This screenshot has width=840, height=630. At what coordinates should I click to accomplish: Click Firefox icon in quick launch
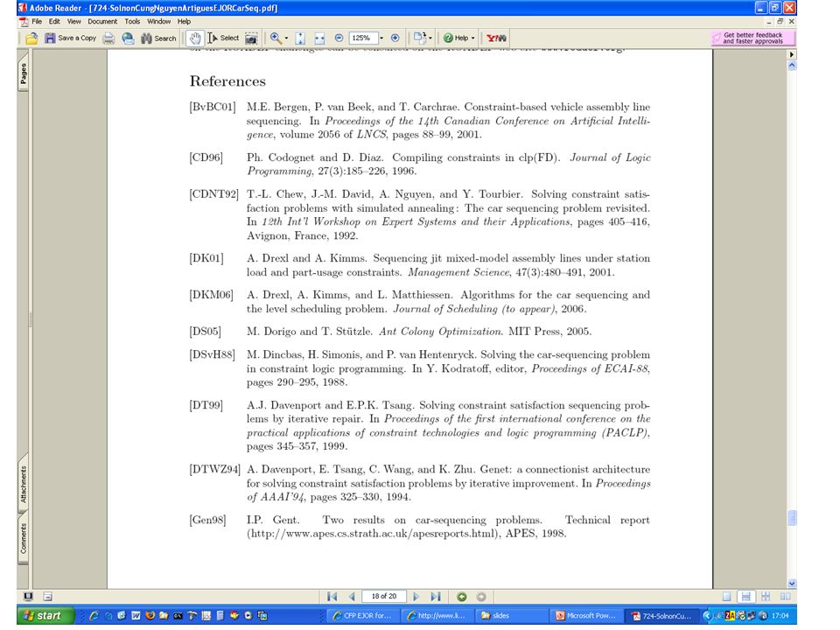pyautogui.click(x=150, y=615)
